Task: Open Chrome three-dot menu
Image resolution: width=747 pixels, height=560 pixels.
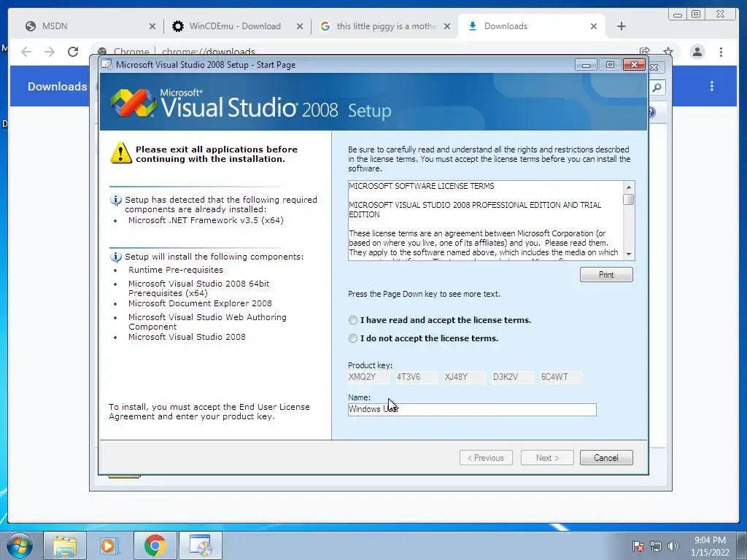Action: pos(721,52)
